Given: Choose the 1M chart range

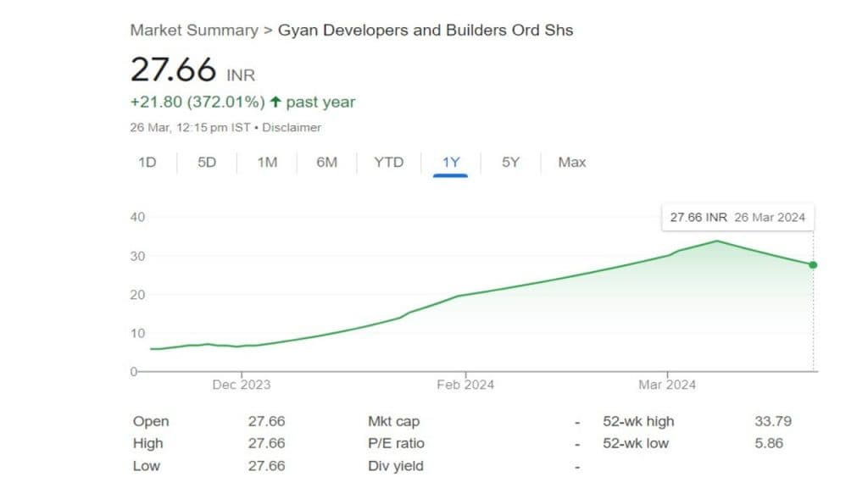Looking at the screenshot, I should coord(267,162).
